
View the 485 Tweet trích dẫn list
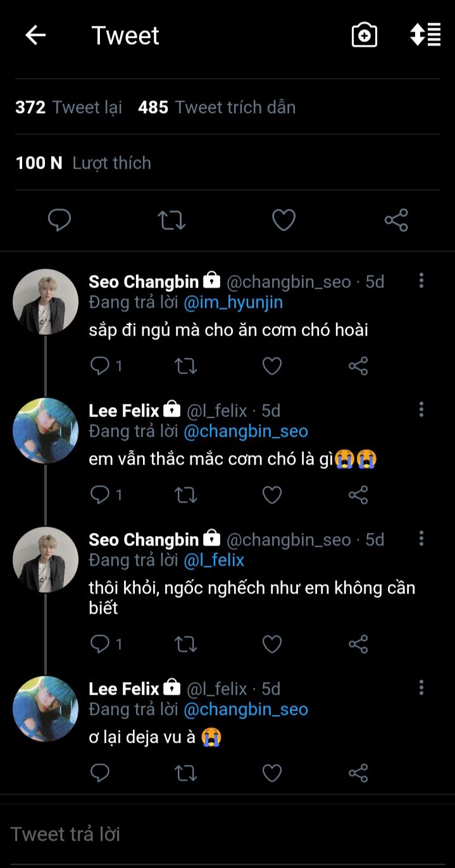(216, 107)
